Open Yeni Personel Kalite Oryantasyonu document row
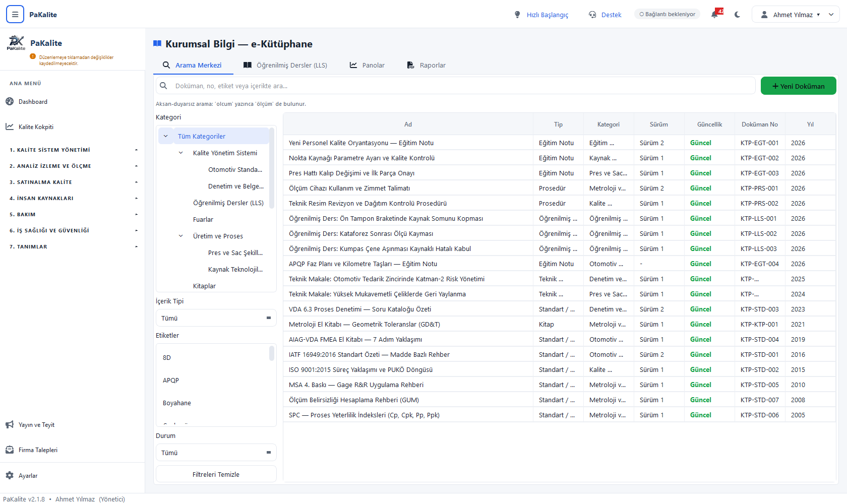 [x=560, y=143]
